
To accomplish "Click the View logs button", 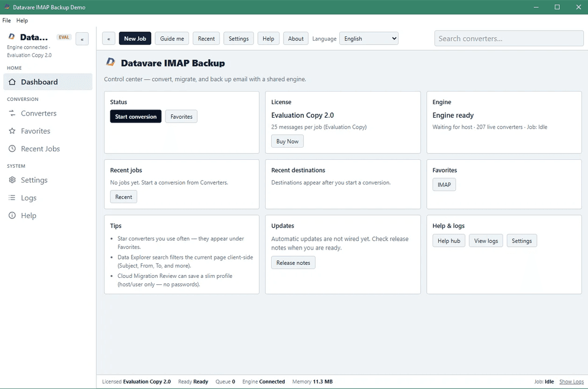I will point(486,240).
